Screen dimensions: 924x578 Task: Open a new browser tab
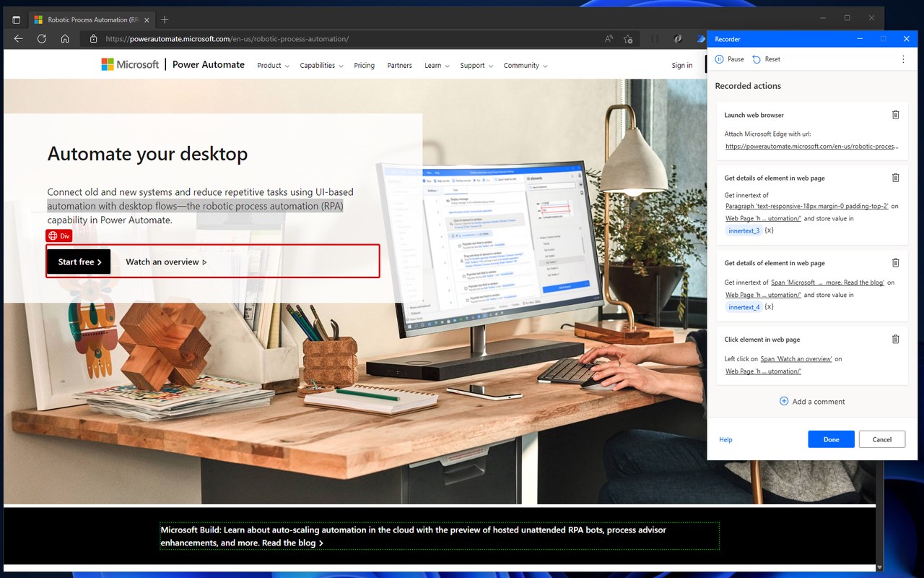[x=165, y=20]
